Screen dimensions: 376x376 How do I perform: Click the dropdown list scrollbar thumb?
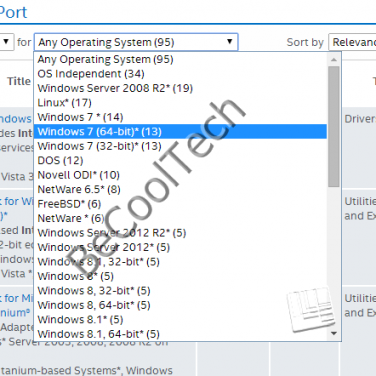point(334,127)
